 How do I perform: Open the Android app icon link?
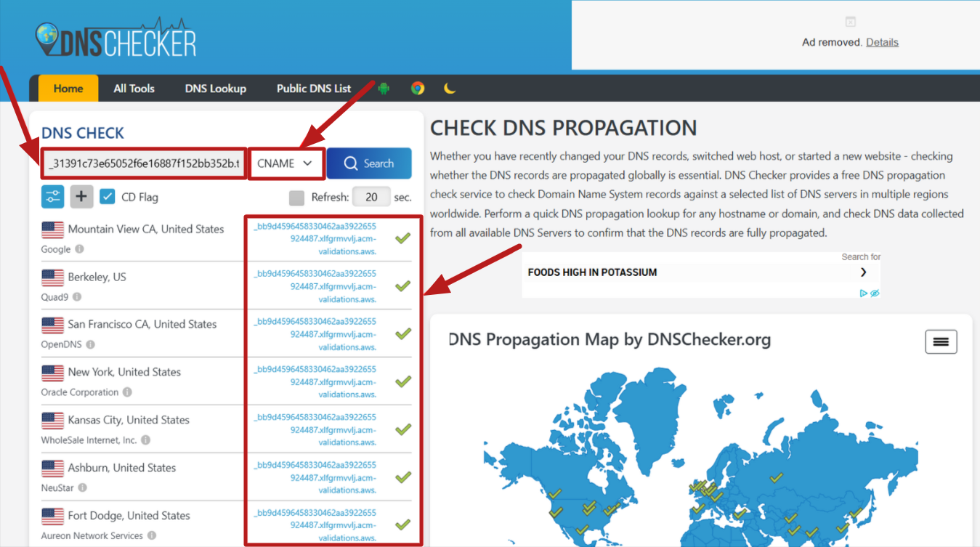pos(384,89)
